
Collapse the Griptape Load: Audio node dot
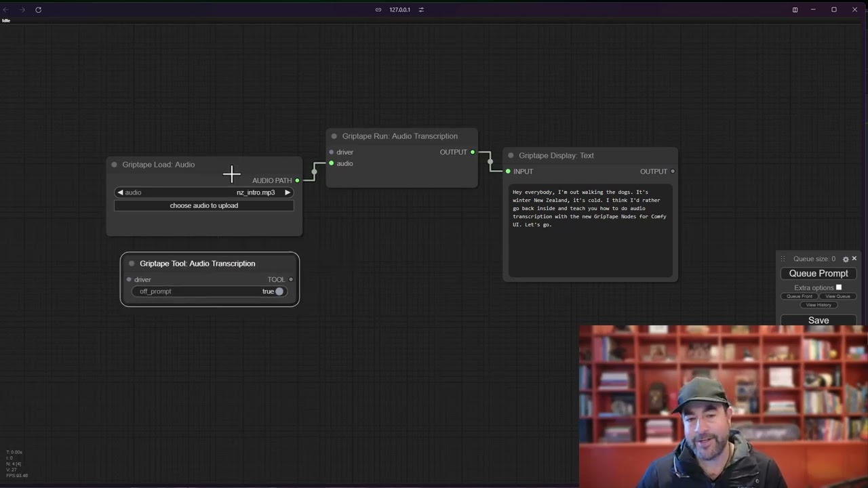(114, 165)
